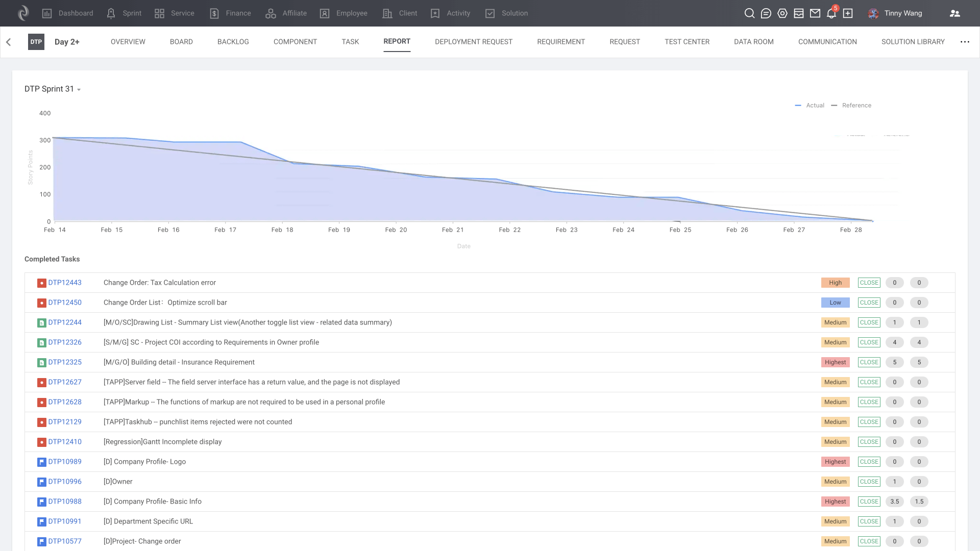Viewport: 980px width, 551px height.
Task: Open the chat messages icon
Action: coord(766,13)
